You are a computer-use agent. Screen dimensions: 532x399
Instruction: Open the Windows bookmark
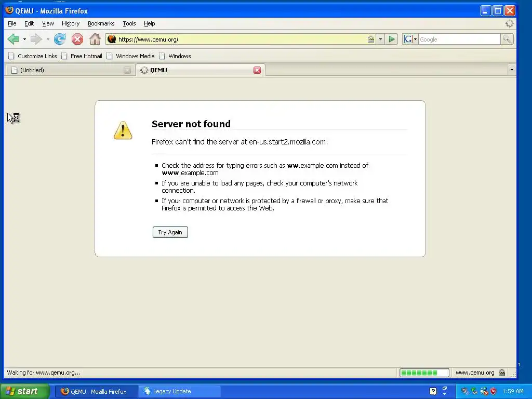(175, 56)
